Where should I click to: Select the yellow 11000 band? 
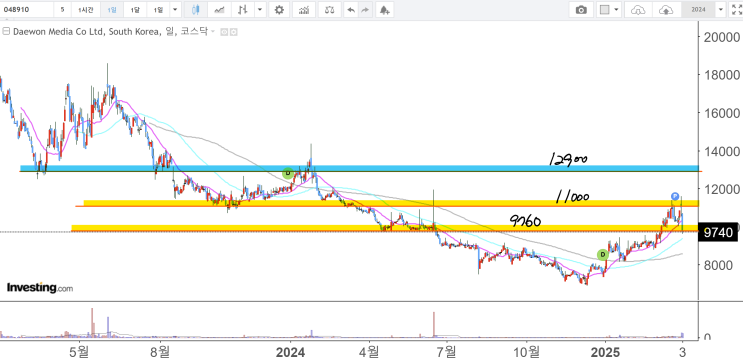(391, 203)
